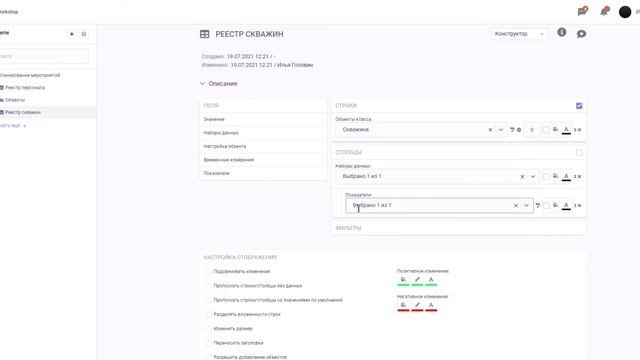Enable Переносить заголовки checkbox
This screenshot has width=640, height=360.
pos(209,343)
